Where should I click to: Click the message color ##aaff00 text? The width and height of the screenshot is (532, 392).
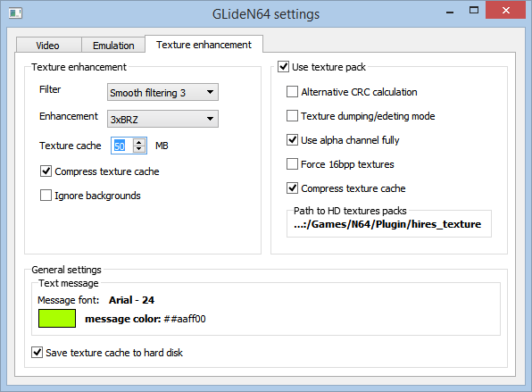[x=145, y=319]
